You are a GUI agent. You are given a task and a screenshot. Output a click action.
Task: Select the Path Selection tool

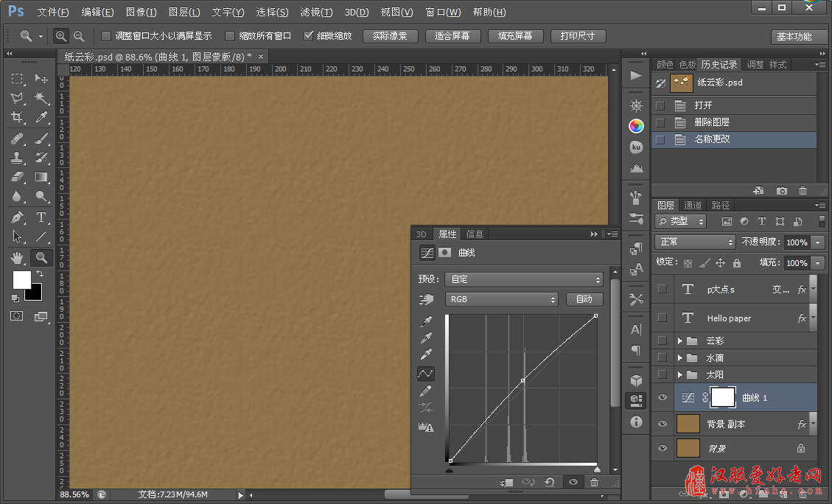coord(17,237)
